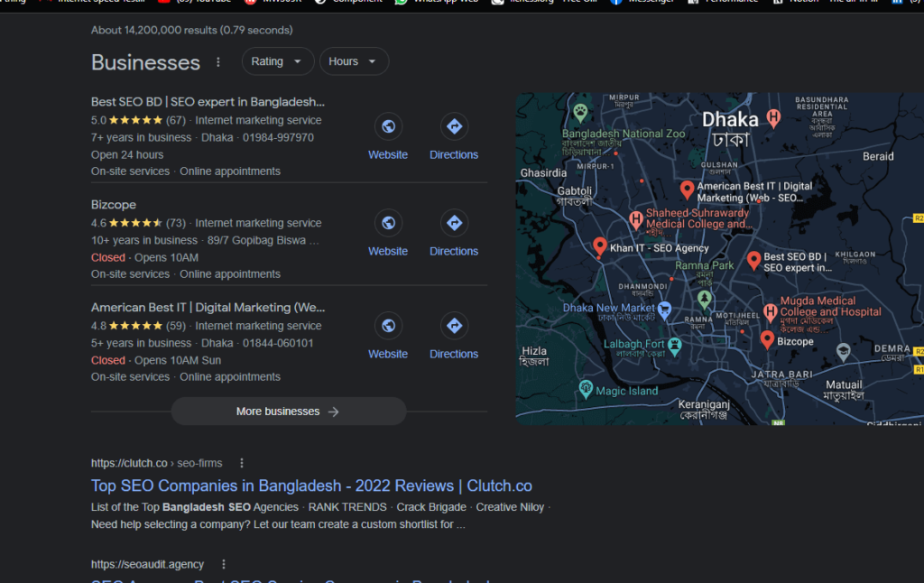Screen dimensions: 924x583
Task: Click the 4.6 star rating (73) row
Action: 207,223
